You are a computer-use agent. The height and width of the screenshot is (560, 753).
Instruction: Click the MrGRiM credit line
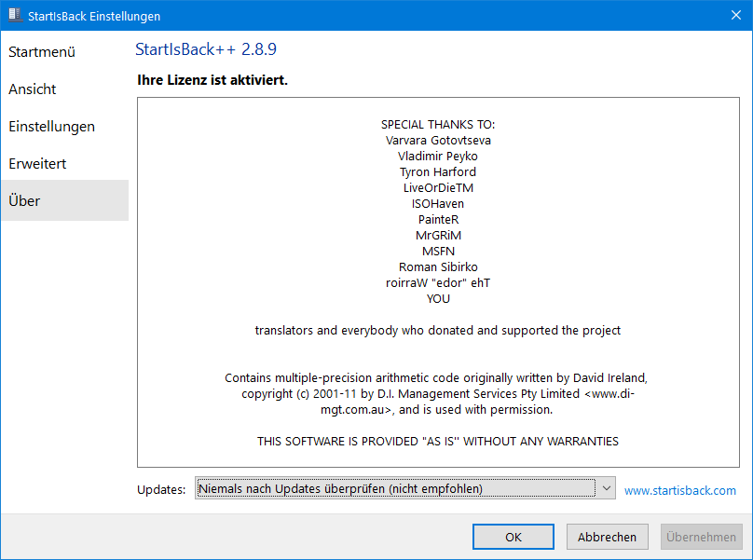[x=438, y=236]
